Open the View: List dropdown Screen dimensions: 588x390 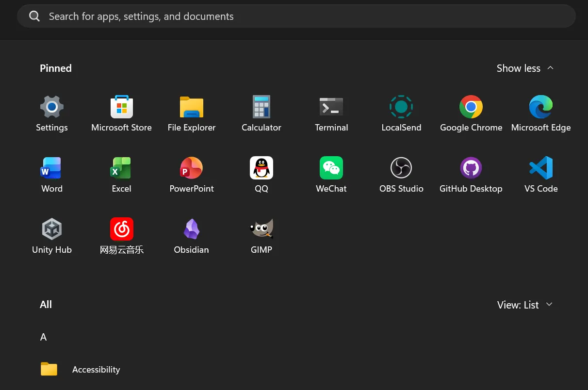[x=525, y=305]
